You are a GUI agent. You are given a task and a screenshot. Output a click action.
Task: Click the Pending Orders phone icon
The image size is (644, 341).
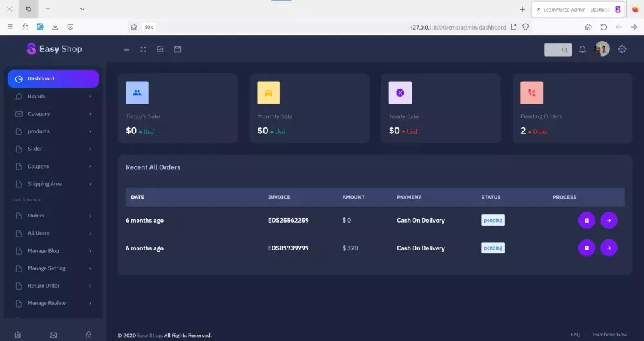531,93
